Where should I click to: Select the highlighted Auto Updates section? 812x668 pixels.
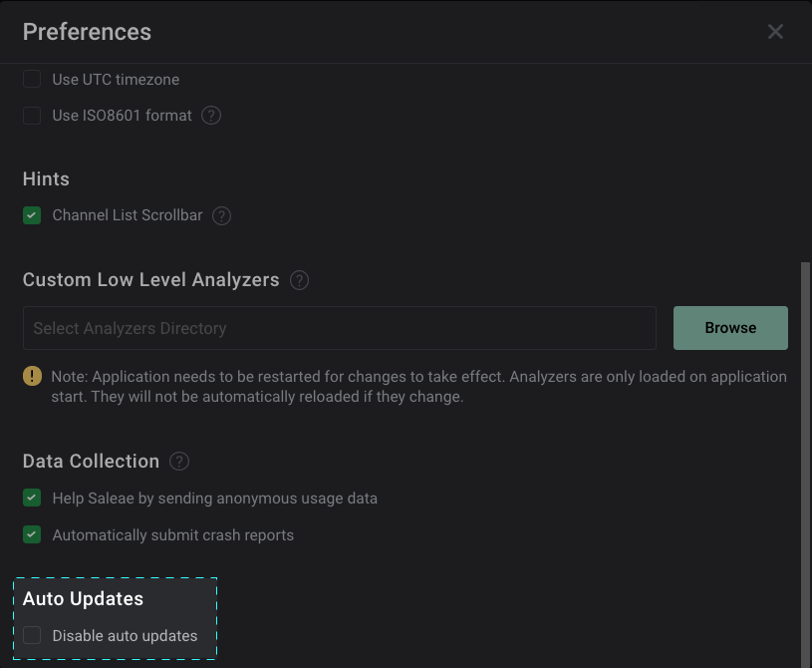(115, 618)
